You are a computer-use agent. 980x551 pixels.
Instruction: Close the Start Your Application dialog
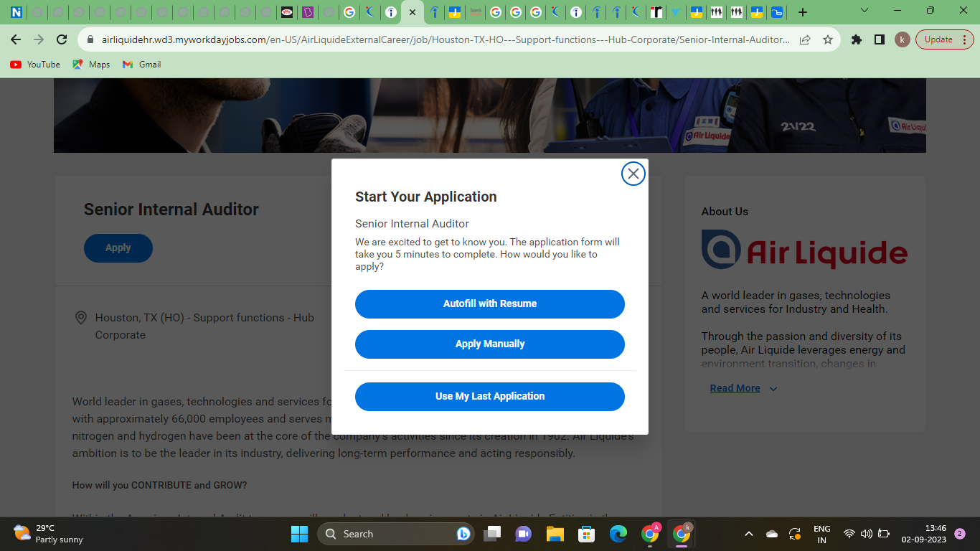[633, 174]
